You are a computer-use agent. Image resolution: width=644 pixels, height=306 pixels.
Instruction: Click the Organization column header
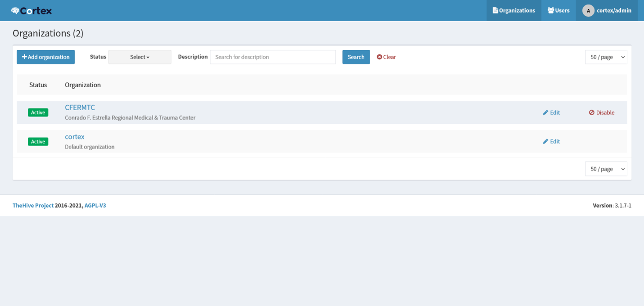83,85
